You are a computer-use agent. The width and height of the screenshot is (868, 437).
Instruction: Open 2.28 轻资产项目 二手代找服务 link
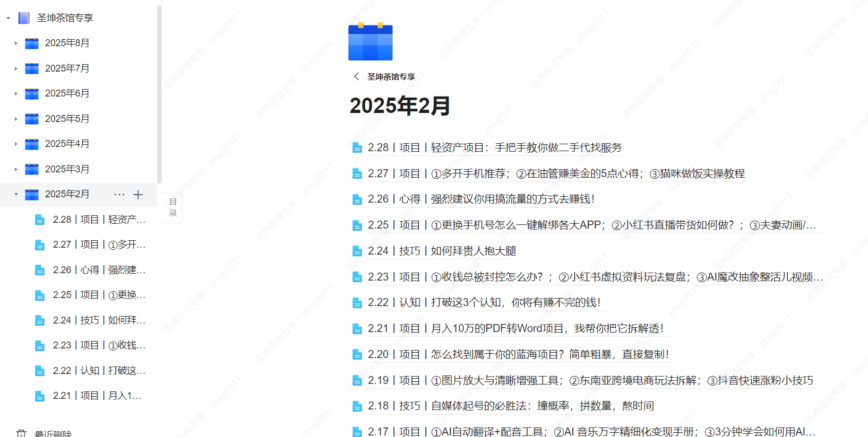(495, 147)
